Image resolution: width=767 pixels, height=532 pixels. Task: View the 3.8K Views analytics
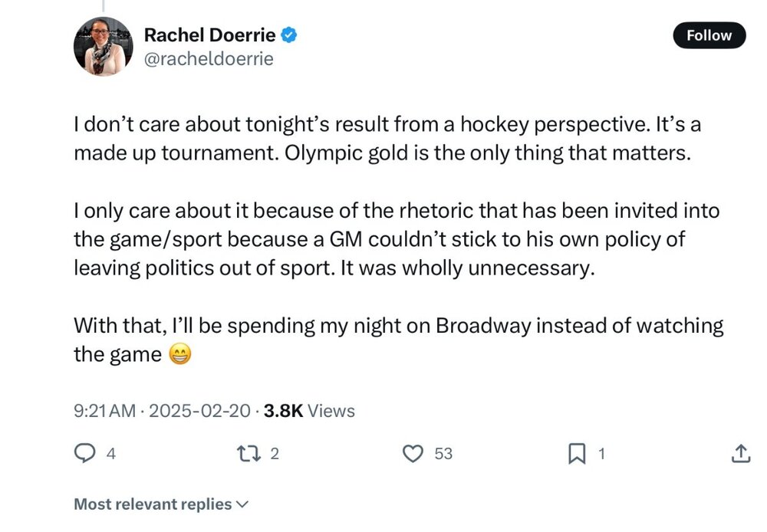click(309, 411)
